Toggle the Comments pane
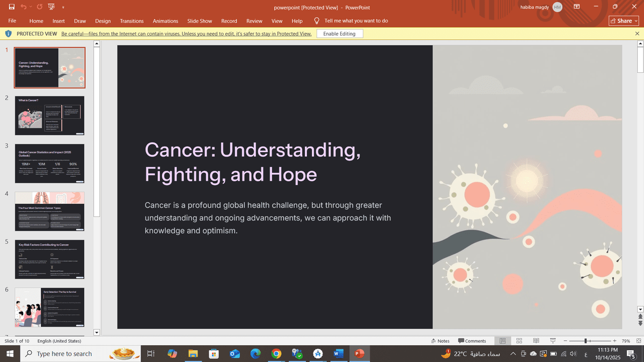 (472, 341)
